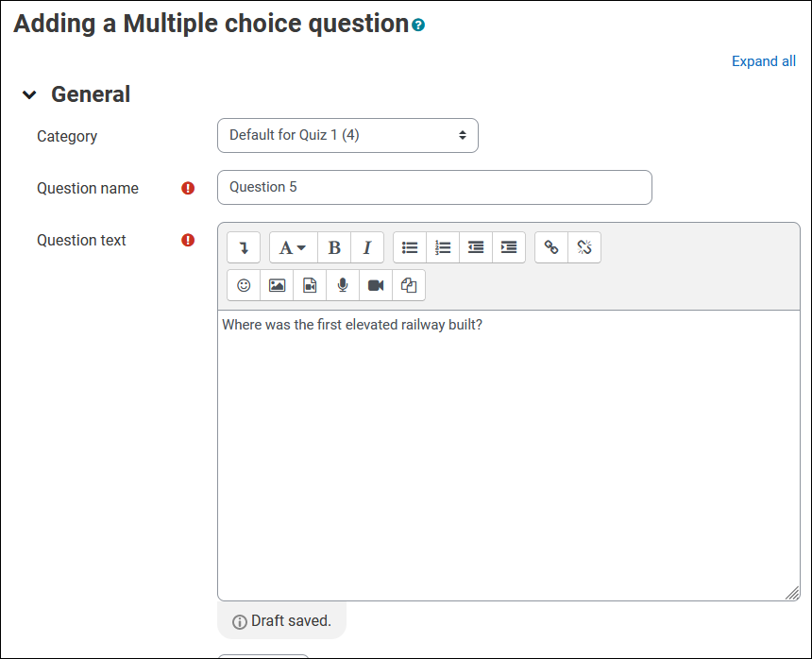Toggle bold formatting
This screenshot has height=659, width=812.
coord(334,247)
